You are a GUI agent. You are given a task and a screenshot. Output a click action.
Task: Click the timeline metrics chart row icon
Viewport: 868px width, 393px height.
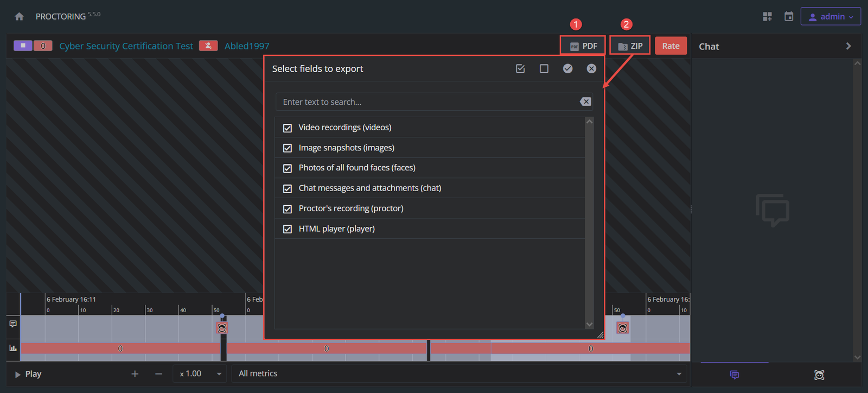pos(13,348)
